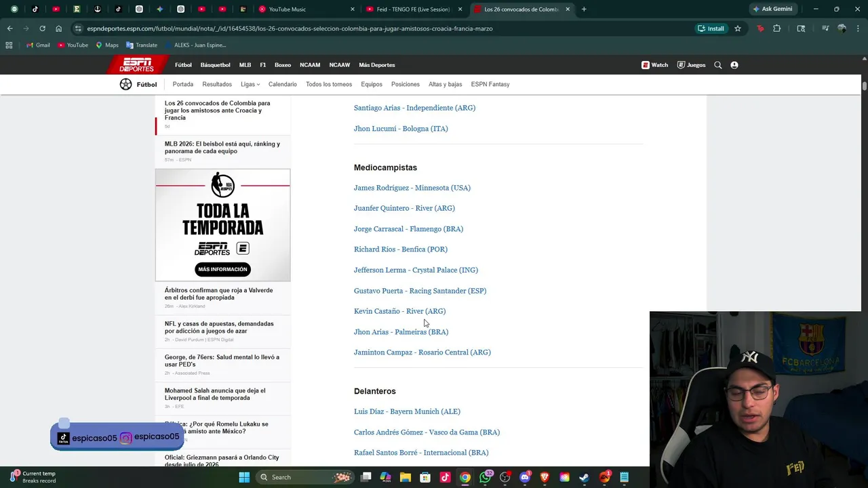
Task: Open the Más Deportes menu
Action: [x=377, y=65]
